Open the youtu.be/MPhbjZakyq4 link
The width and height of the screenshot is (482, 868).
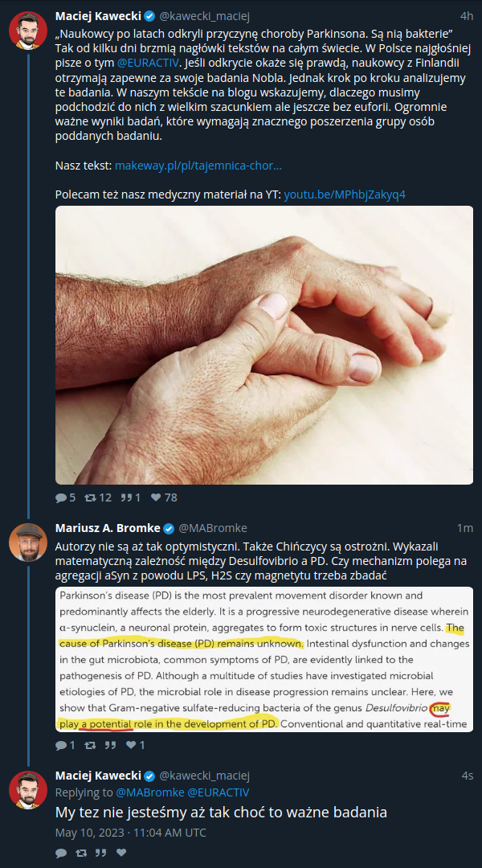pyautogui.click(x=345, y=194)
